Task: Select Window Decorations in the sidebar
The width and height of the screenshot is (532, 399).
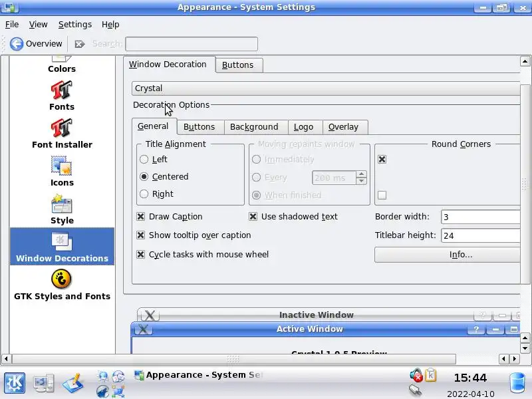Action: point(62,246)
